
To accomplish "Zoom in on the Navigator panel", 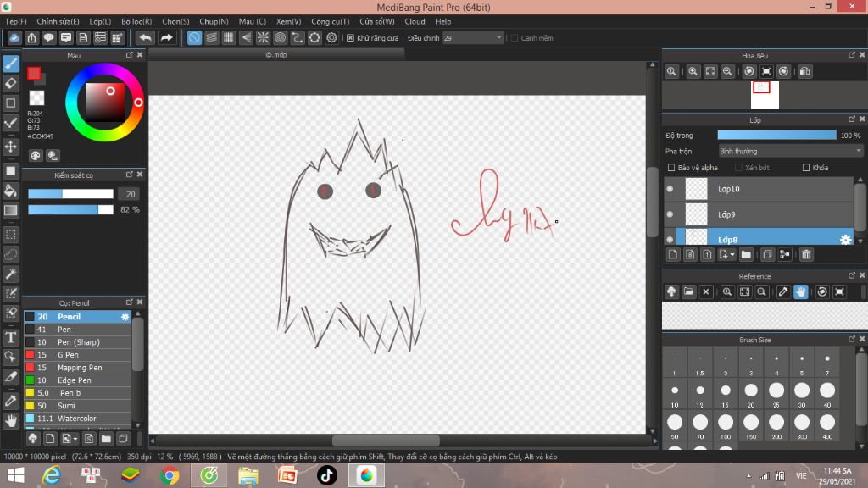I will click(693, 71).
